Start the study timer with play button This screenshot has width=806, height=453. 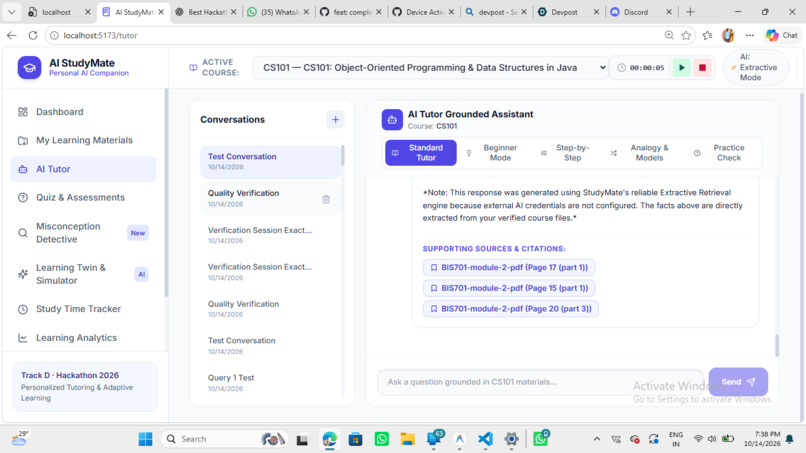tap(682, 68)
